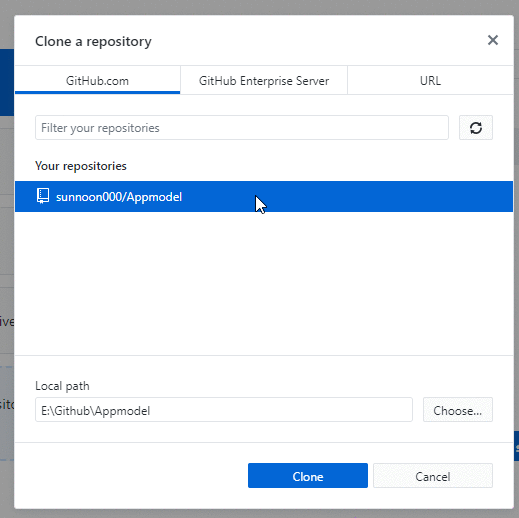Refresh the repository list
The image size is (519, 518).
pos(476,128)
